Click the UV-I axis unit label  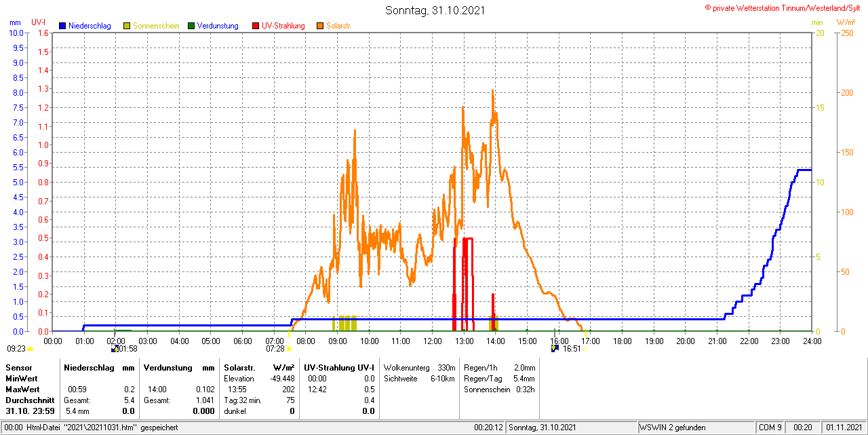39,22
